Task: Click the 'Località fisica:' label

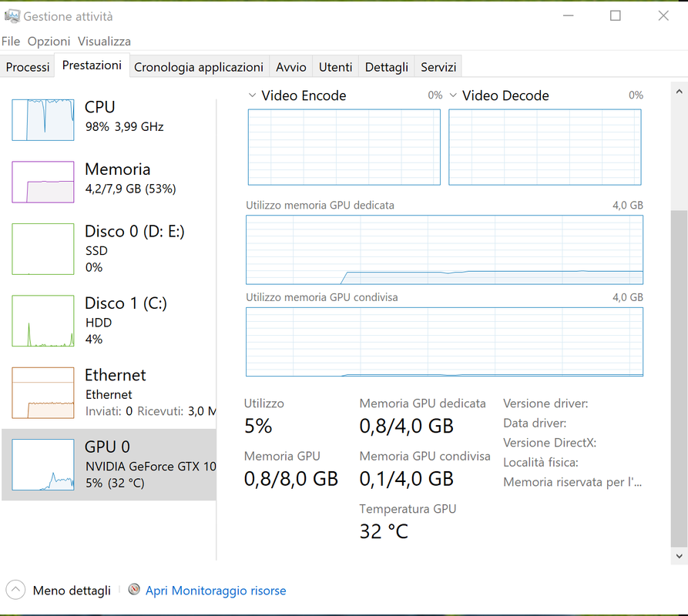Action: click(541, 463)
